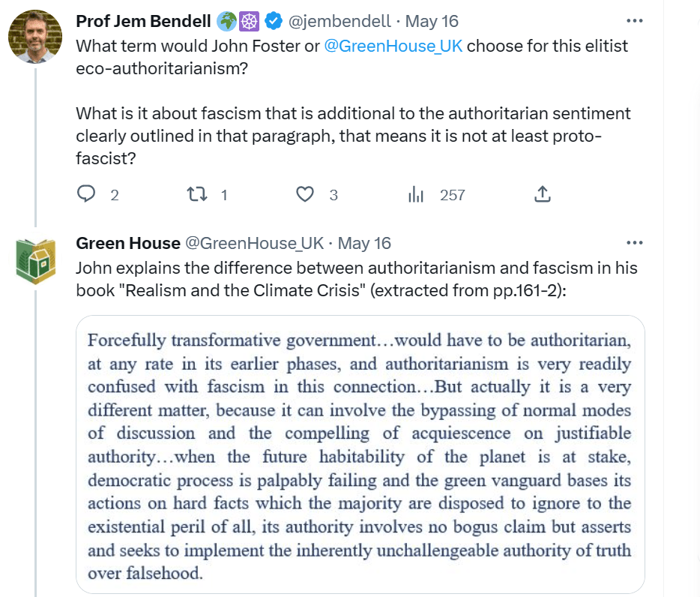700x597 pixels.
Task: View analytics icon showing 257 views
Action: point(415,195)
